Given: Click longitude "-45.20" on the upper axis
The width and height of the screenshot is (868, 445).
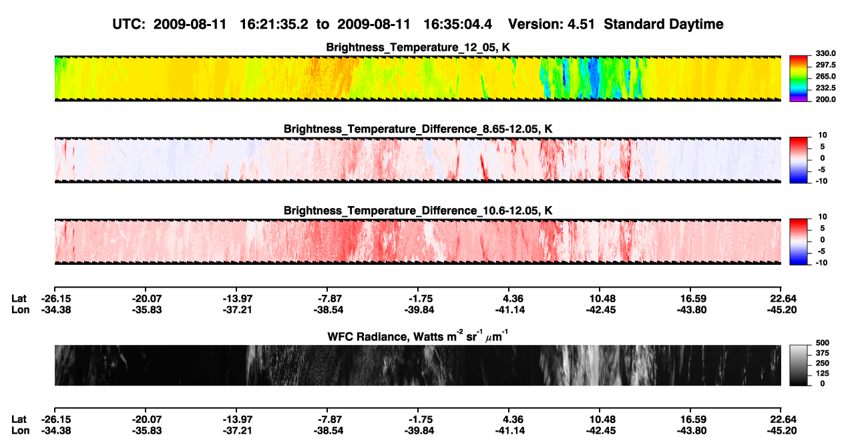Looking at the screenshot, I should click(781, 310).
